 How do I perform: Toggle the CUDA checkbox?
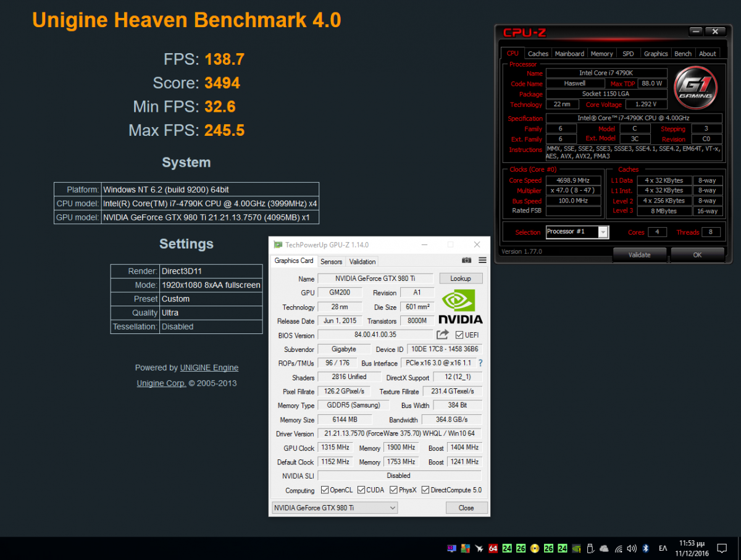pyautogui.click(x=361, y=490)
